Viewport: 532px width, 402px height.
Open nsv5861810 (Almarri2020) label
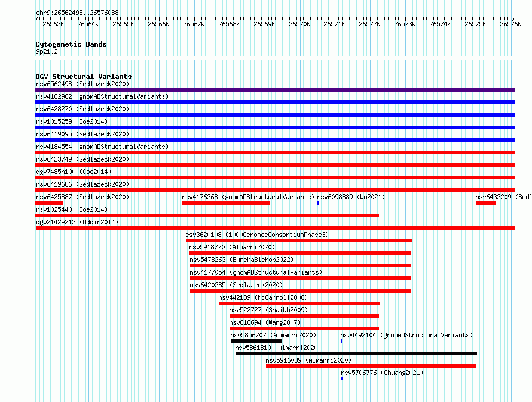pyautogui.click(x=278, y=348)
